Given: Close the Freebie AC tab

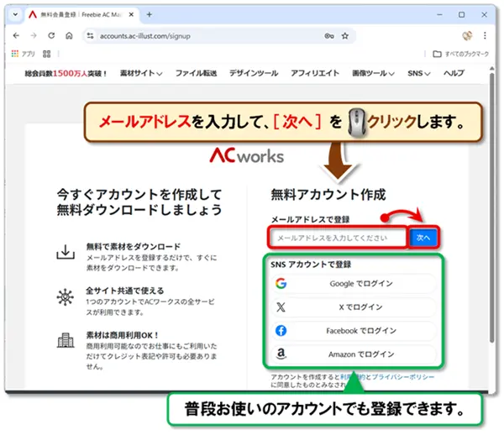Looking at the screenshot, I should tap(131, 14).
